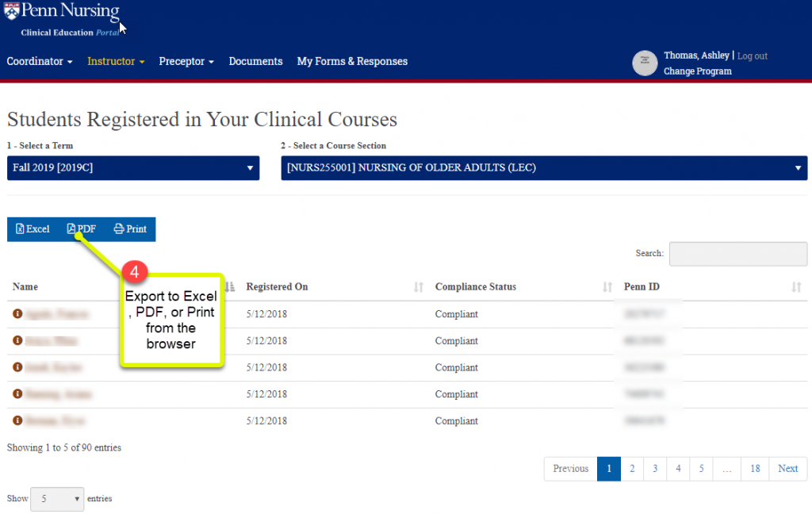Open the Coordinator menu
812x518 pixels.
(x=40, y=61)
